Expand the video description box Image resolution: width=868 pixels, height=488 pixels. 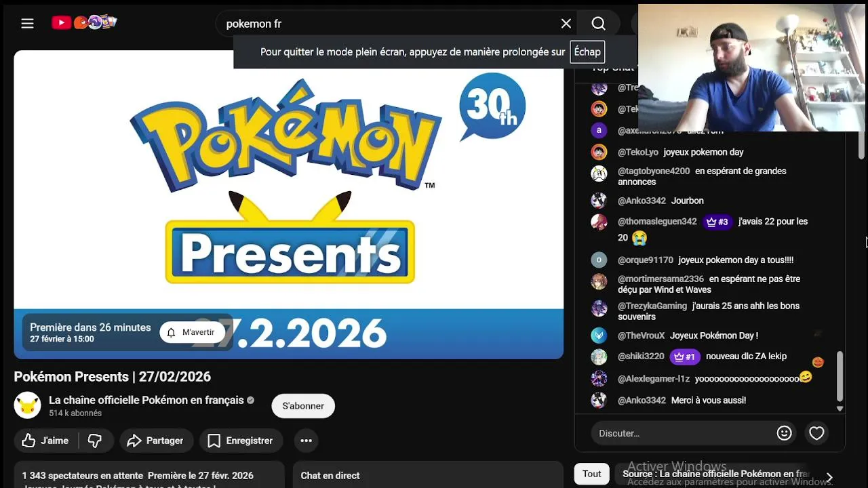click(149, 475)
